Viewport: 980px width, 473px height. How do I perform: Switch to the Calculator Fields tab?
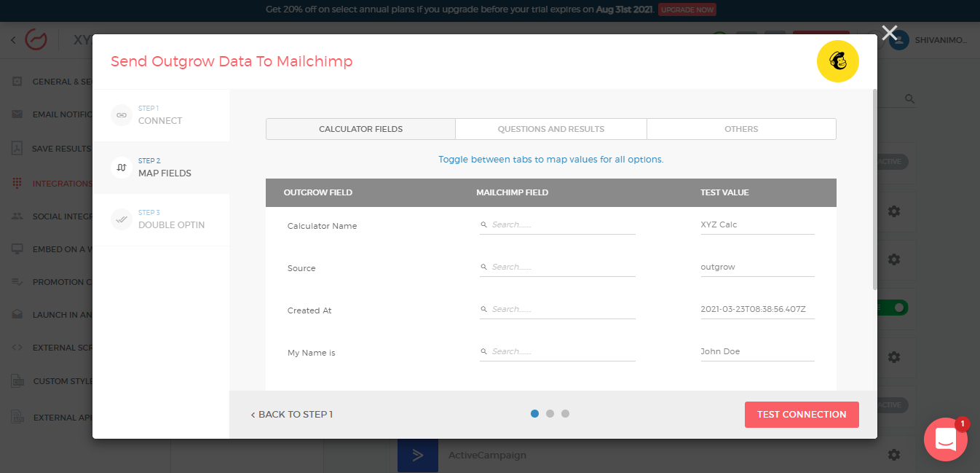point(361,129)
